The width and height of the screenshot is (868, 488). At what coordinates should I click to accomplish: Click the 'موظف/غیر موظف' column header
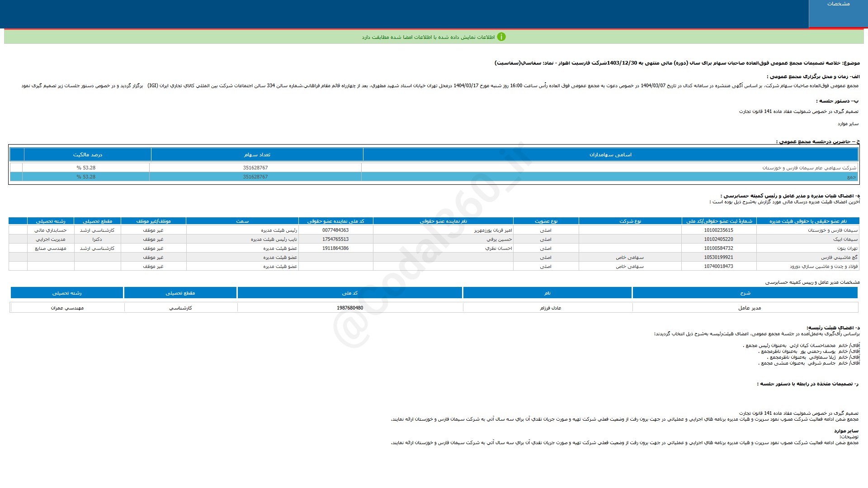154,221
